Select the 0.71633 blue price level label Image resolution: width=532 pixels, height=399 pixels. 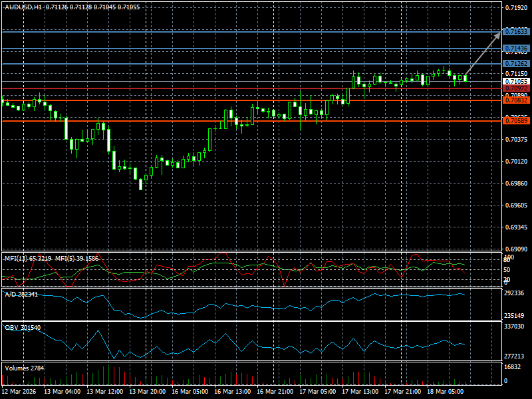[x=516, y=31]
